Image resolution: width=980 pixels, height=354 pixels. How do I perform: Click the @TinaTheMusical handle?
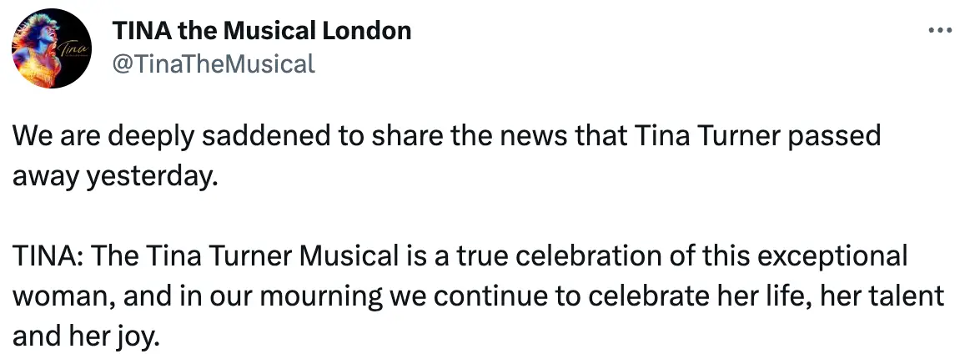[x=213, y=63]
